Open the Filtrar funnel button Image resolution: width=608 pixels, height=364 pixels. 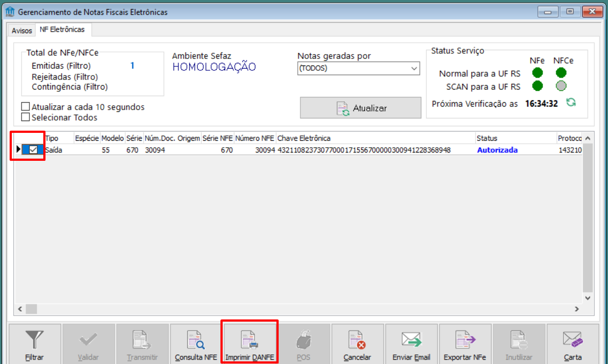pyautogui.click(x=35, y=344)
